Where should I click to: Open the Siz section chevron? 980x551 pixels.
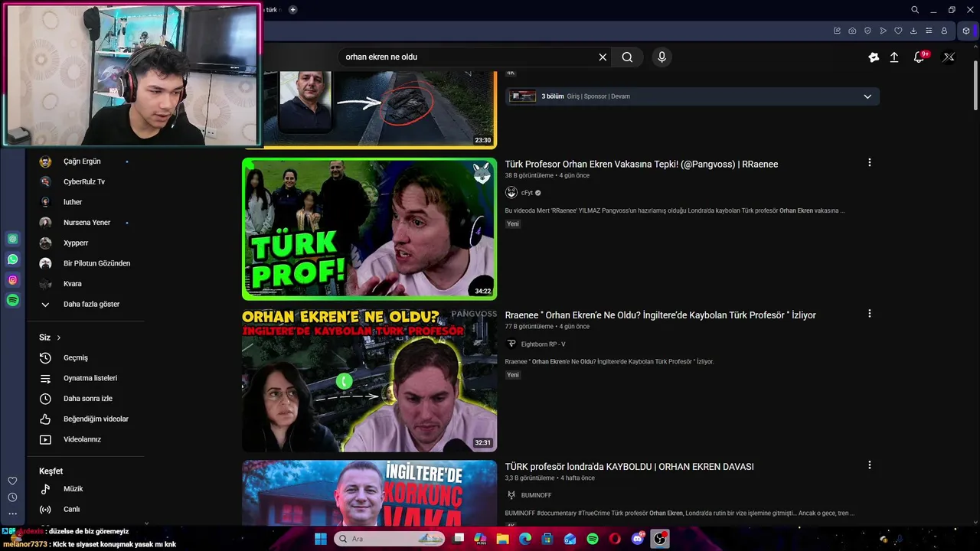(58, 337)
